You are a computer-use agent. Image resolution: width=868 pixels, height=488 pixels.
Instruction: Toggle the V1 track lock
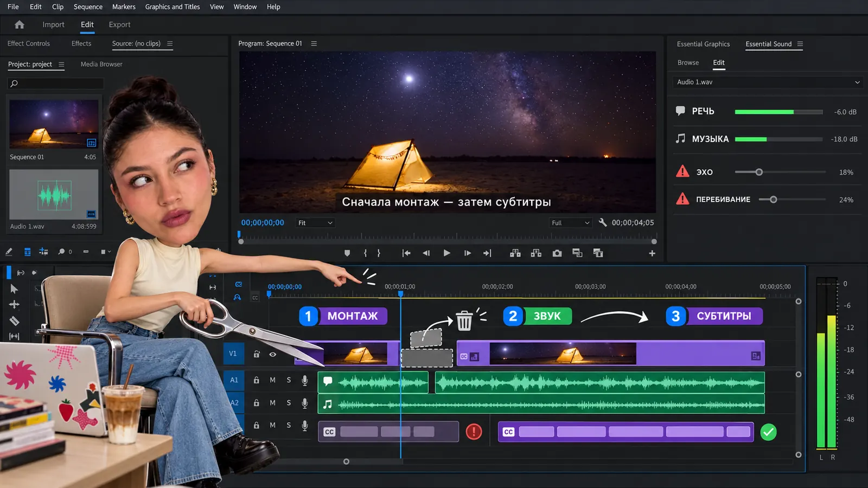click(257, 354)
